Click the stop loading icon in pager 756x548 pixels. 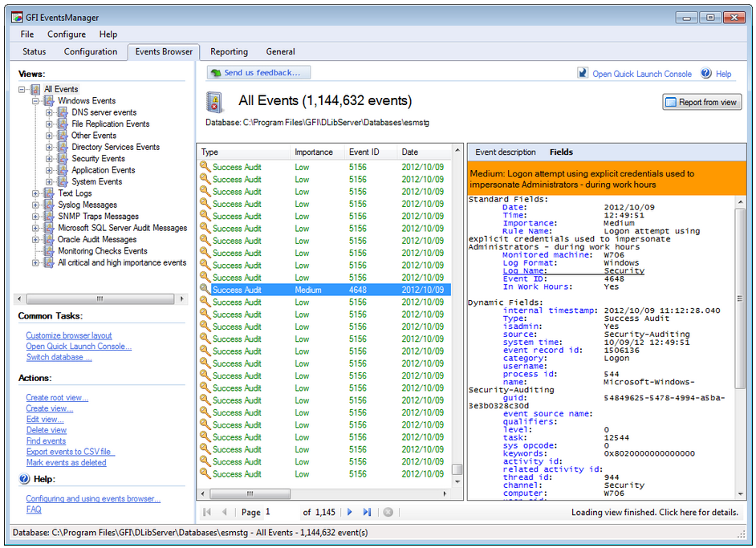pyautogui.click(x=388, y=512)
